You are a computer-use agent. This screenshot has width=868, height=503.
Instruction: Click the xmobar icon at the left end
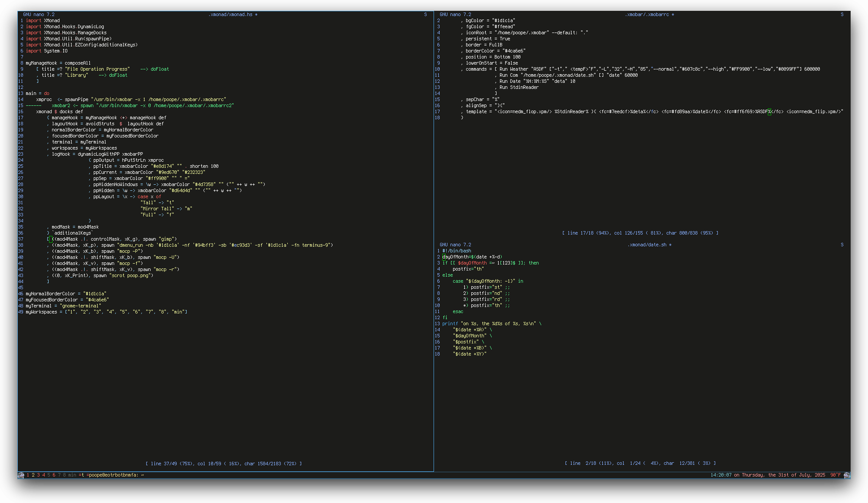(21, 475)
